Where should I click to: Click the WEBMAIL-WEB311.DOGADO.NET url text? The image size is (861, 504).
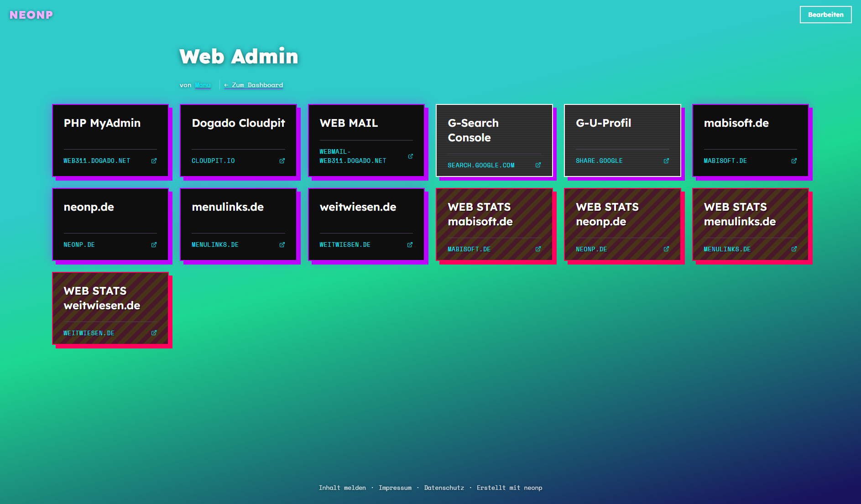pos(353,156)
